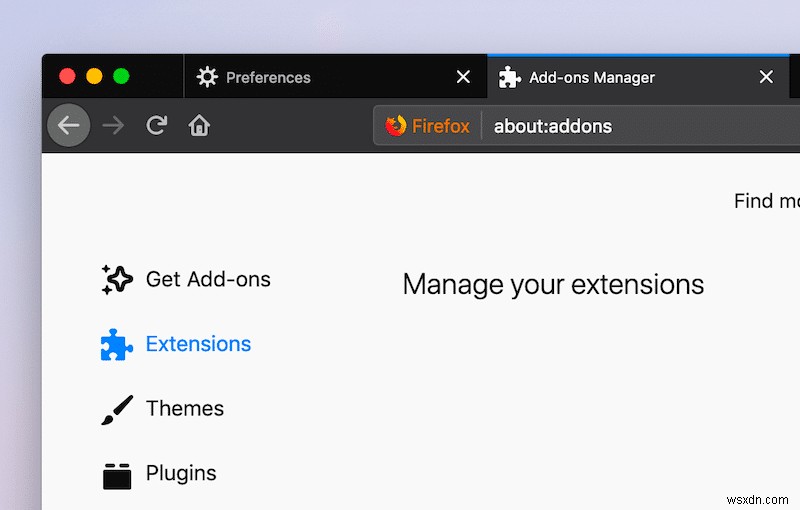This screenshot has width=800, height=510.
Task: Click the green fullscreen window button
Action: point(121,76)
